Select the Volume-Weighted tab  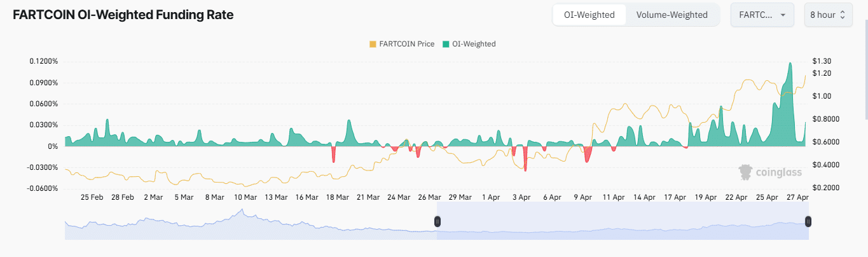(672, 15)
